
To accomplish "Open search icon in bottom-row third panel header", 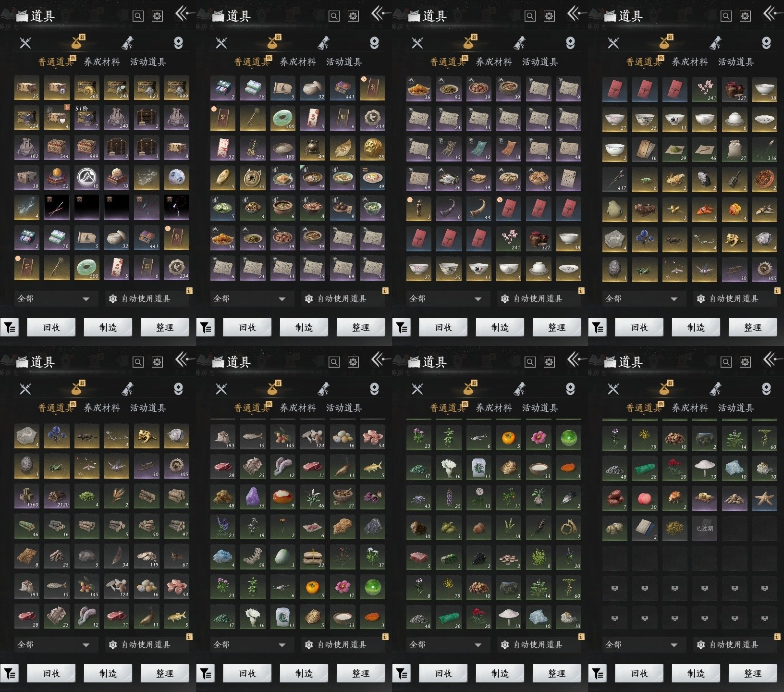I will pos(530,362).
